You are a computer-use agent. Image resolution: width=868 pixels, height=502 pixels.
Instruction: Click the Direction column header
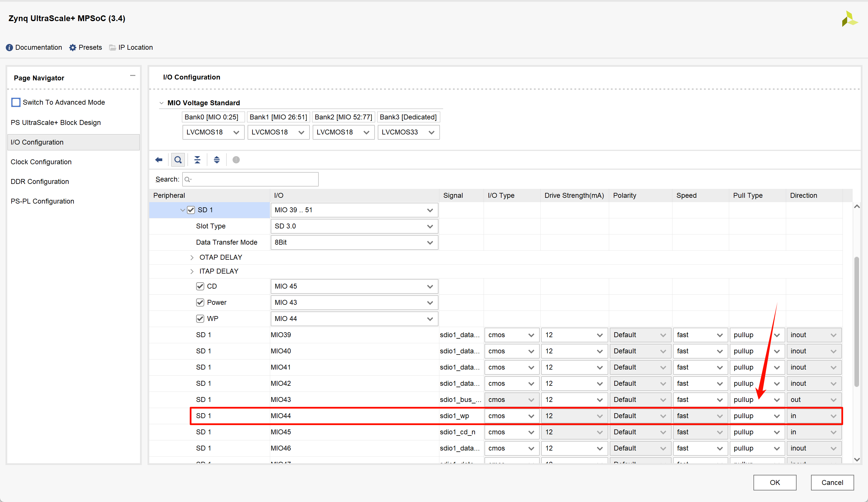(814, 195)
